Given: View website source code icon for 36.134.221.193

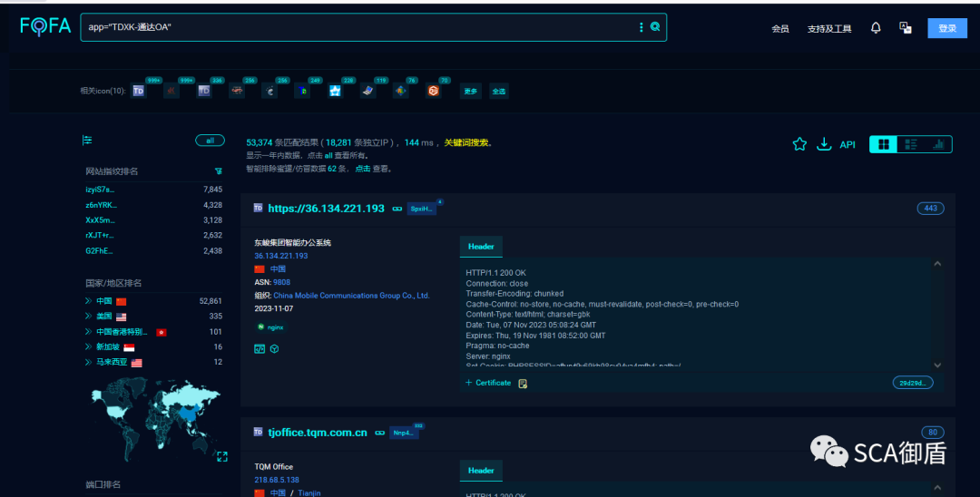Looking at the screenshot, I should click(x=260, y=348).
